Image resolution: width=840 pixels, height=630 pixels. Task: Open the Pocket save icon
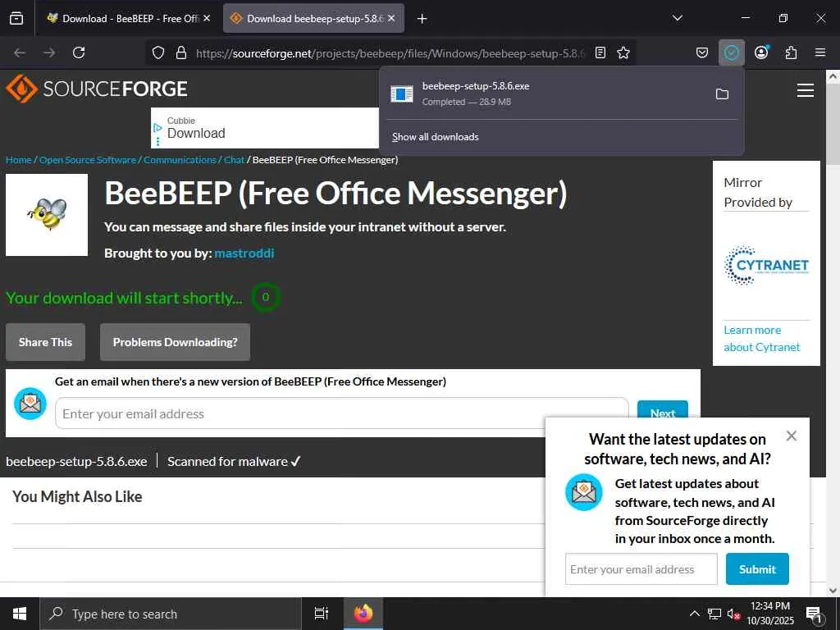click(702, 52)
